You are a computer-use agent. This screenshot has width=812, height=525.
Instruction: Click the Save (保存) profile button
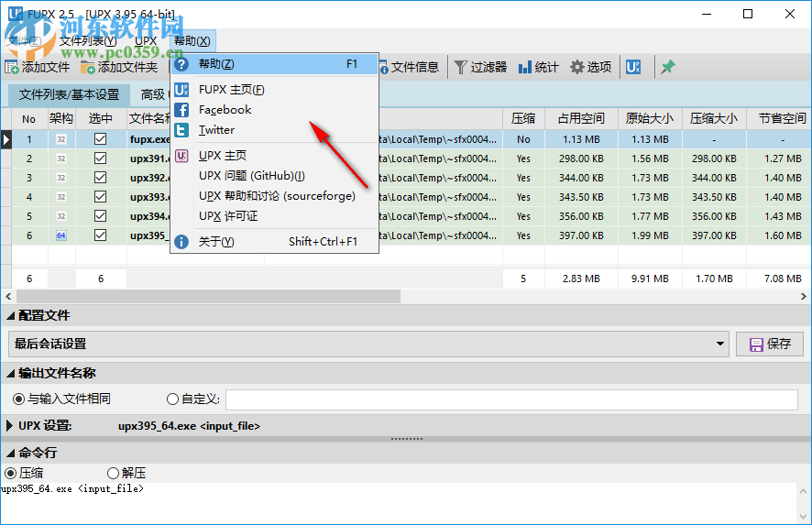(x=770, y=345)
